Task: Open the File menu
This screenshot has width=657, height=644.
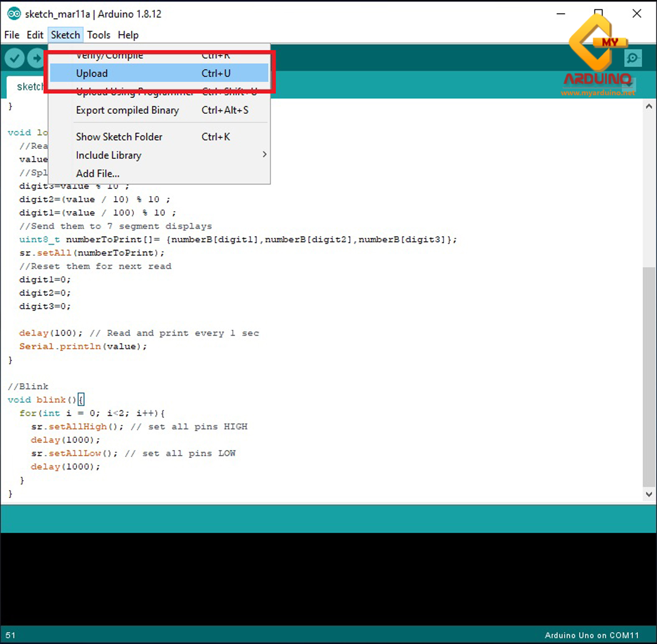Action: [x=11, y=35]
